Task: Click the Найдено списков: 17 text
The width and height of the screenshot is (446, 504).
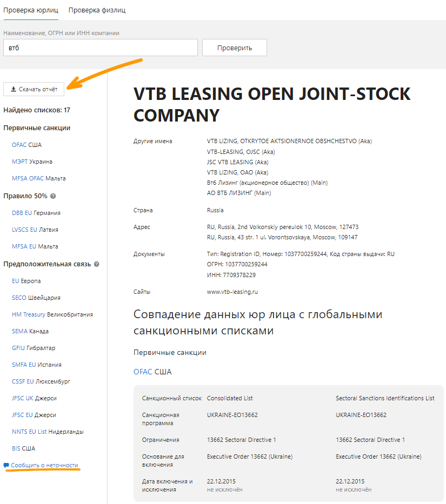Action: point(37,110)
